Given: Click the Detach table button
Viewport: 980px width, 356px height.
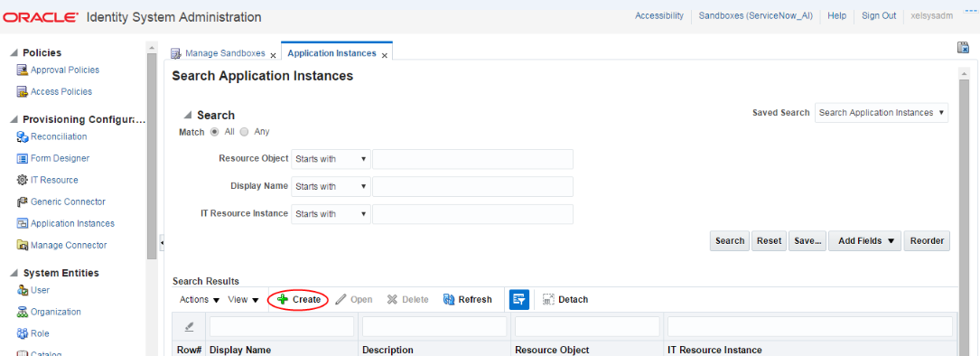Looking at the screenshot, I should 565,300.
